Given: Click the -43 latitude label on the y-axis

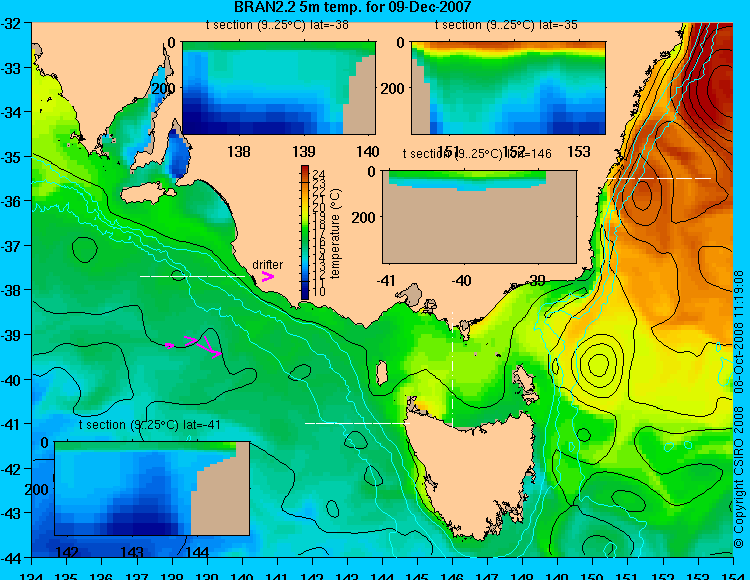Looking at the screenshot, I should pos(11,514).
